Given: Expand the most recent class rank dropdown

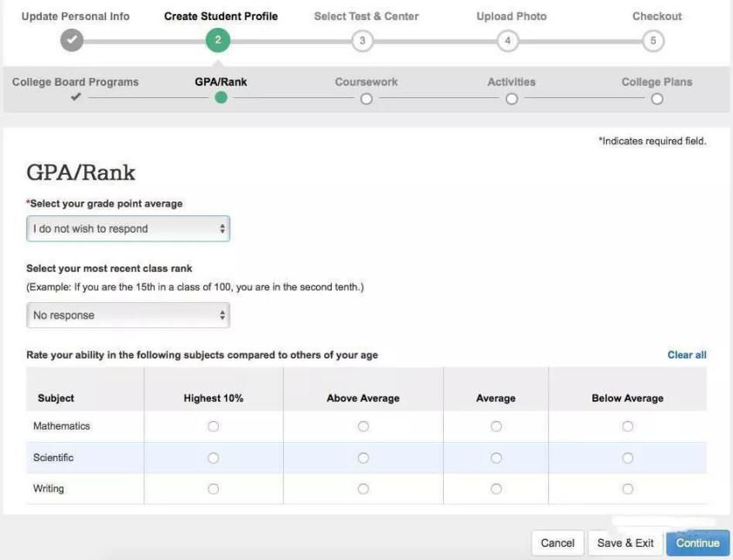Looking at the screenshot, I should (x=129, y=315).
